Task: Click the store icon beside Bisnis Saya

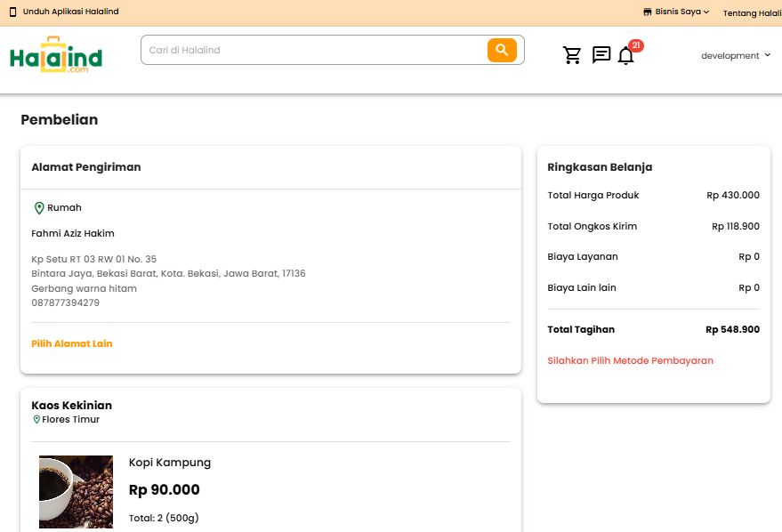Action: [x=648, y=12]
